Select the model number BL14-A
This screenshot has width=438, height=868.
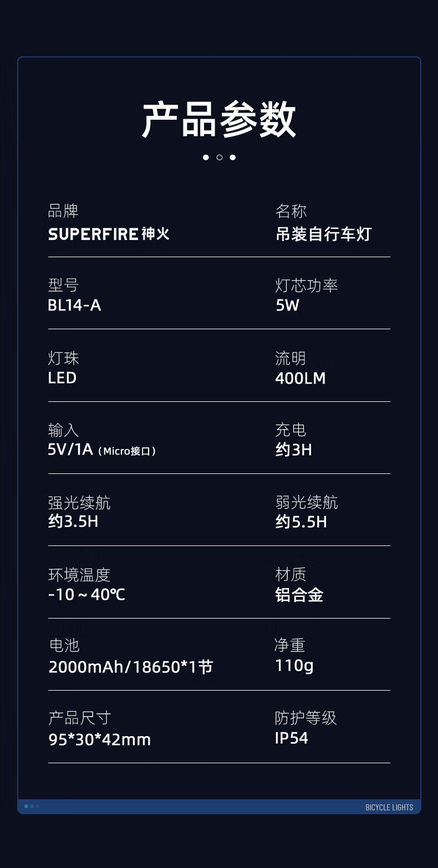pyautogui.click(x=74, y=305)
